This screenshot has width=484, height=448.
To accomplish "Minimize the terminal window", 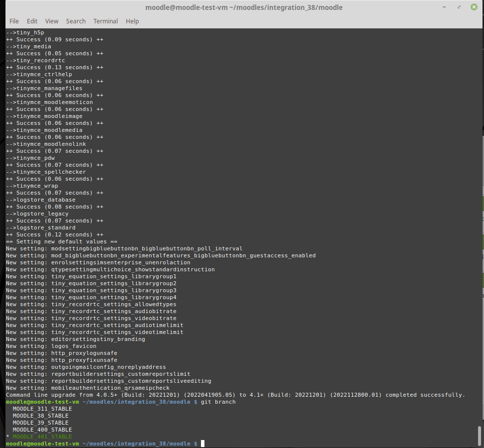I will click(x=444, y=7).
